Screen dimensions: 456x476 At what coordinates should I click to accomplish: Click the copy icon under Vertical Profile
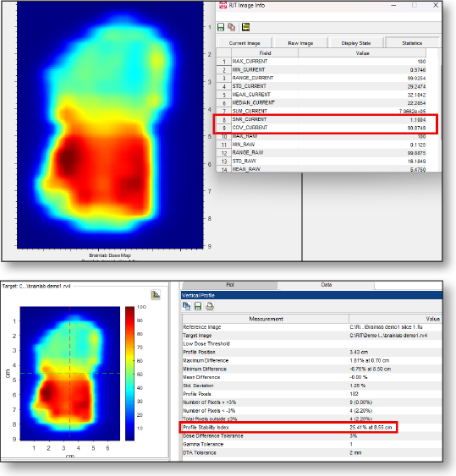point(186,306)
